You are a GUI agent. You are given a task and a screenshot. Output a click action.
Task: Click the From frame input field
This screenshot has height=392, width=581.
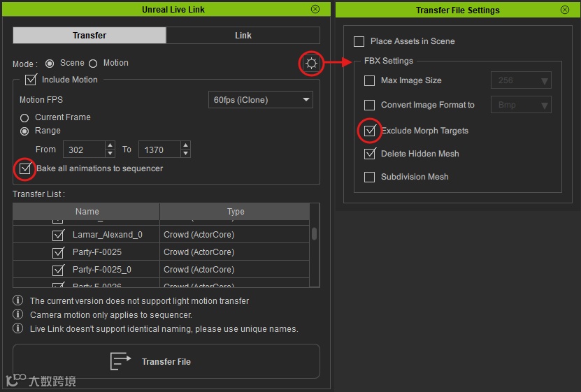(84, 150)
